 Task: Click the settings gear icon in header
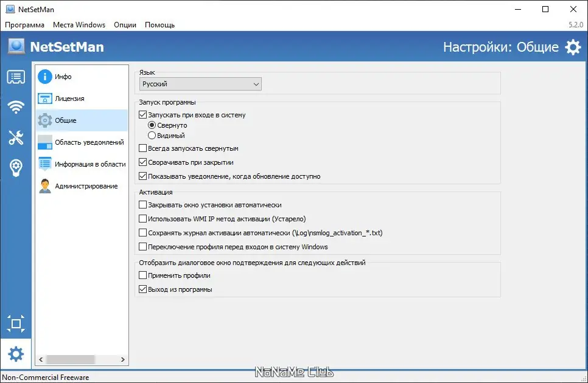(573, 47)
